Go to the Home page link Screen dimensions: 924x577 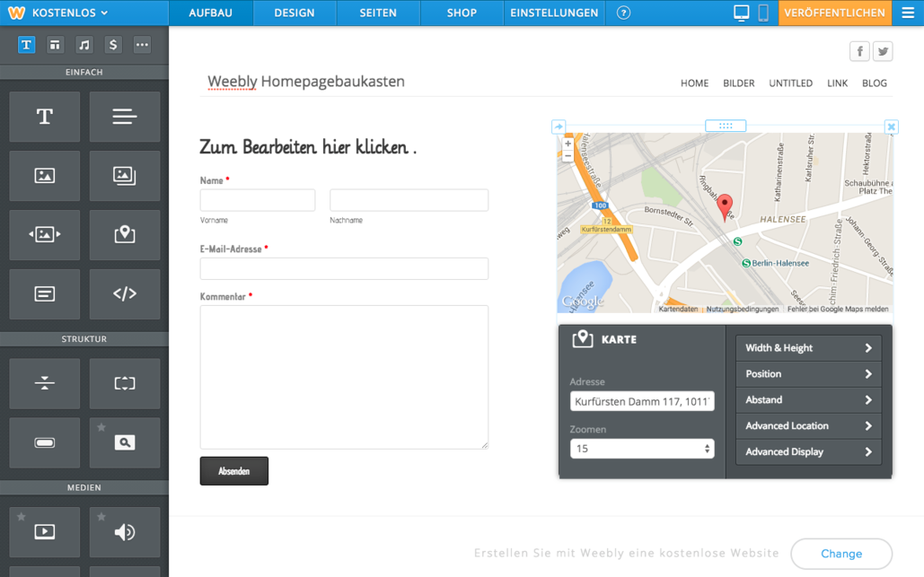(x=695, y=83)
